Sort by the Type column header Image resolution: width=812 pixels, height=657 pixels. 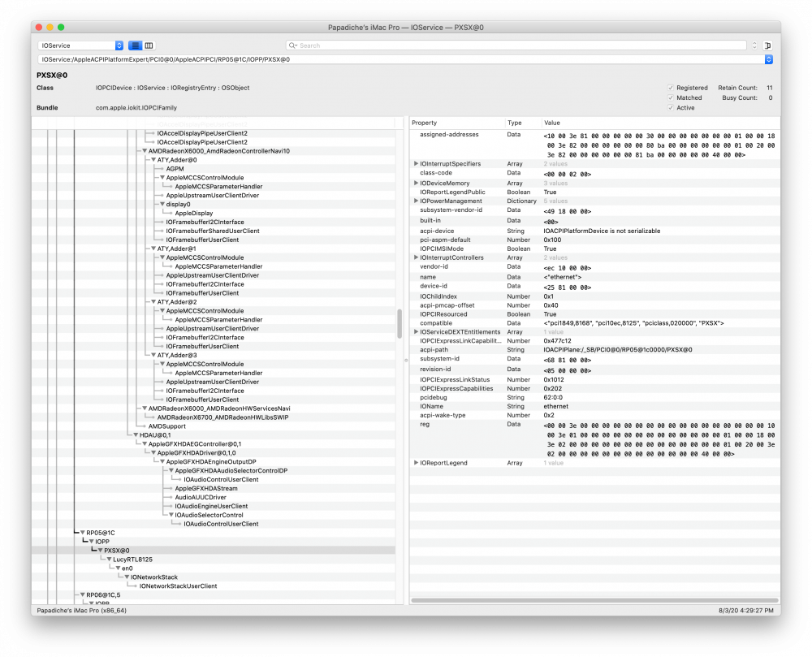pyautogui.click(x=523, y=123)
